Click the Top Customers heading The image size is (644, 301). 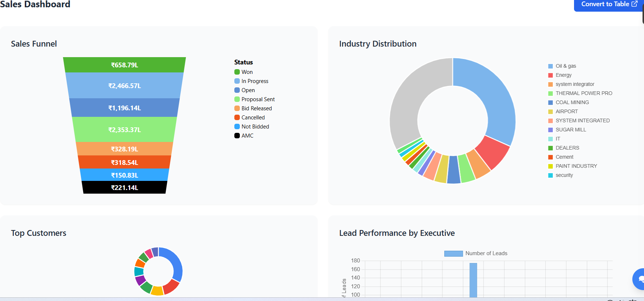(39, 233)
